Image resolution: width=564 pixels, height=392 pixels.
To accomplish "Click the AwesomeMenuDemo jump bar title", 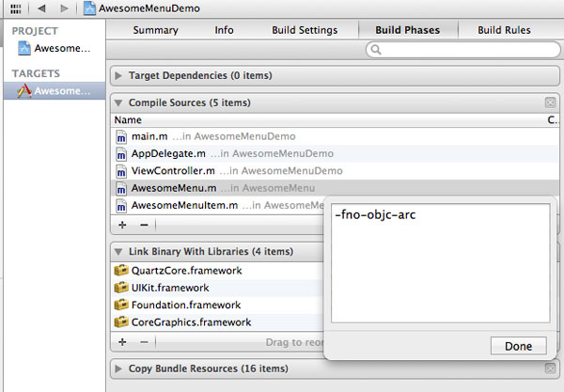I will click(149, 8).
